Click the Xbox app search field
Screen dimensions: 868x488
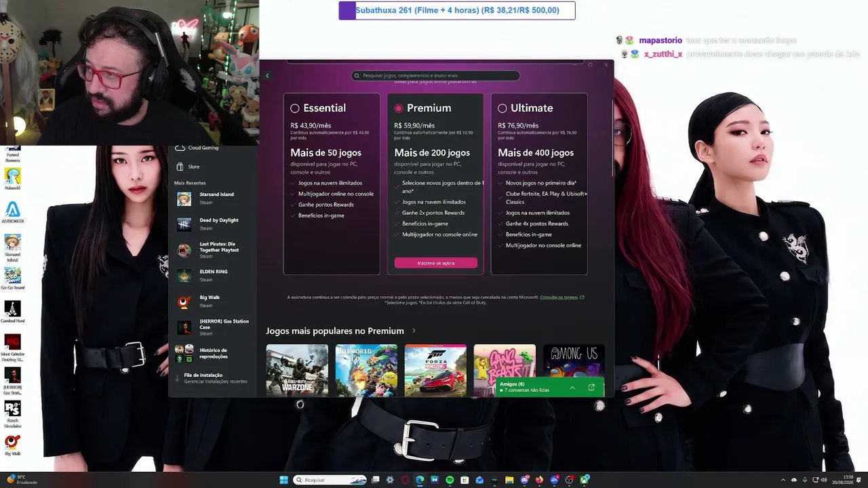[x=436, y=76]
